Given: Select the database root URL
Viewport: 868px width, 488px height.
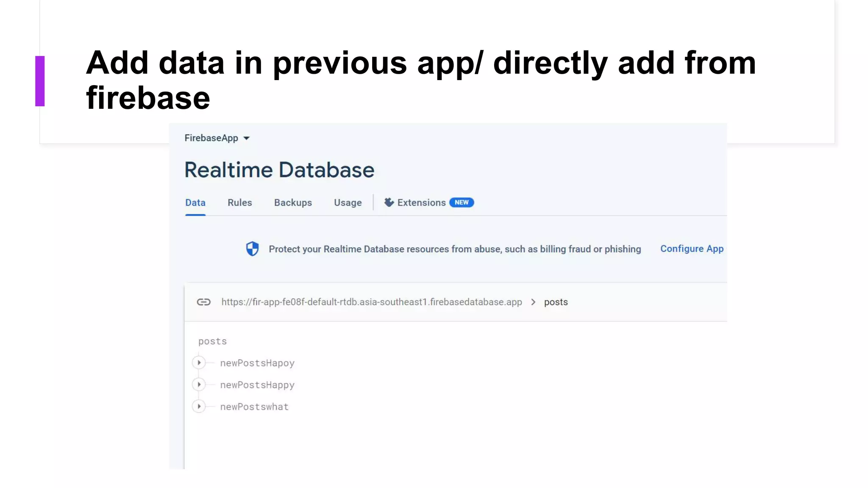Looking at the screenshot, I should [x=372, y=302].
